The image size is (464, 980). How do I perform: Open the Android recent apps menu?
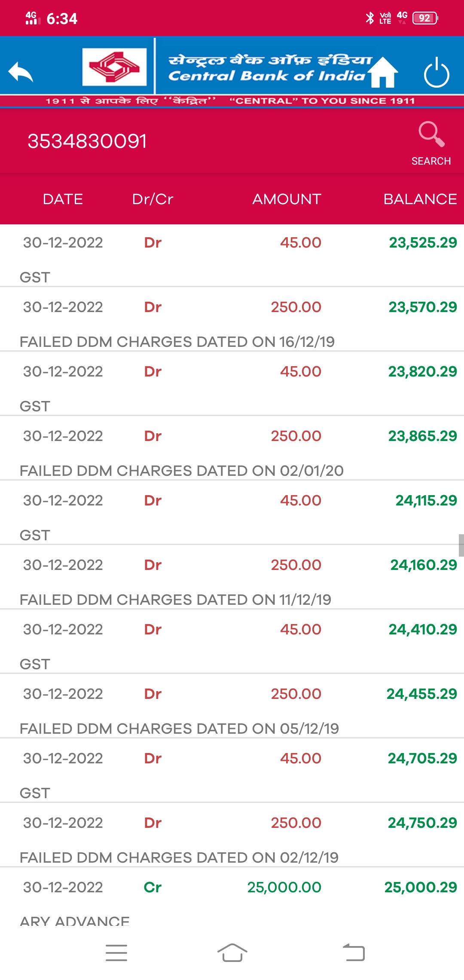(116, 953)
